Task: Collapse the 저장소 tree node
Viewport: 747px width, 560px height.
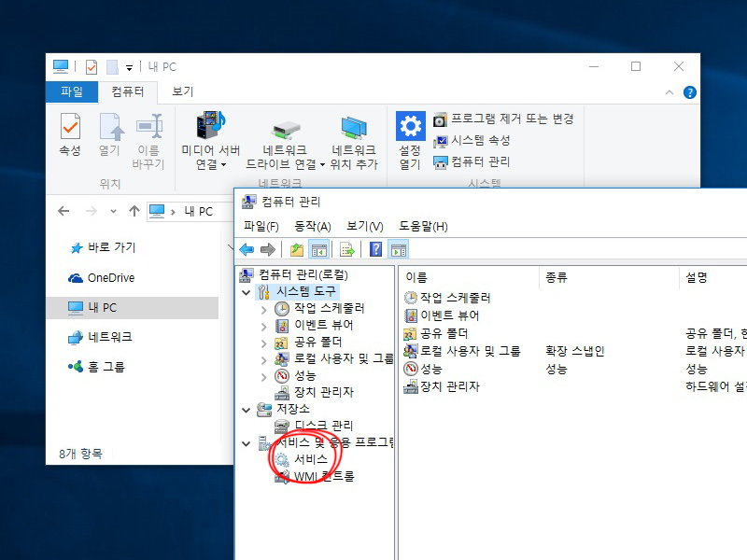Action: [247, 410]
